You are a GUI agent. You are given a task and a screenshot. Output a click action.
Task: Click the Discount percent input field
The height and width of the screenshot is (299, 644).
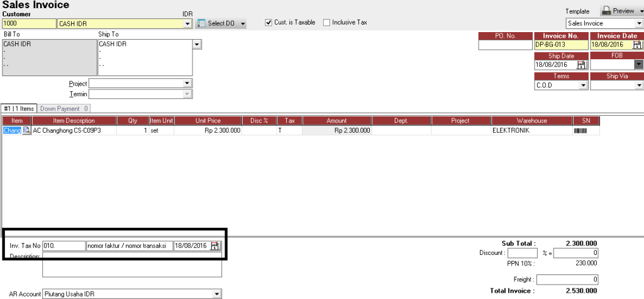[x=523, y=253]
